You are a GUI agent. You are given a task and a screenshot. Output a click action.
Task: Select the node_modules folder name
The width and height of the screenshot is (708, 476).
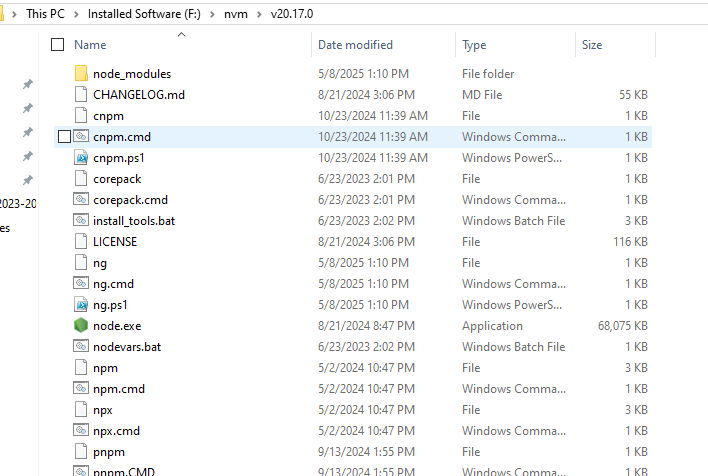click(x=132, y=74)
